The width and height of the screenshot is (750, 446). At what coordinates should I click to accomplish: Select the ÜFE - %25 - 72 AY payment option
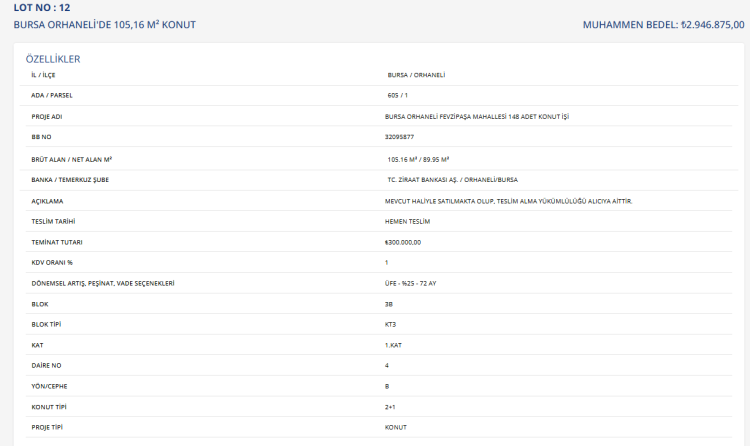[x=410, y=283]
